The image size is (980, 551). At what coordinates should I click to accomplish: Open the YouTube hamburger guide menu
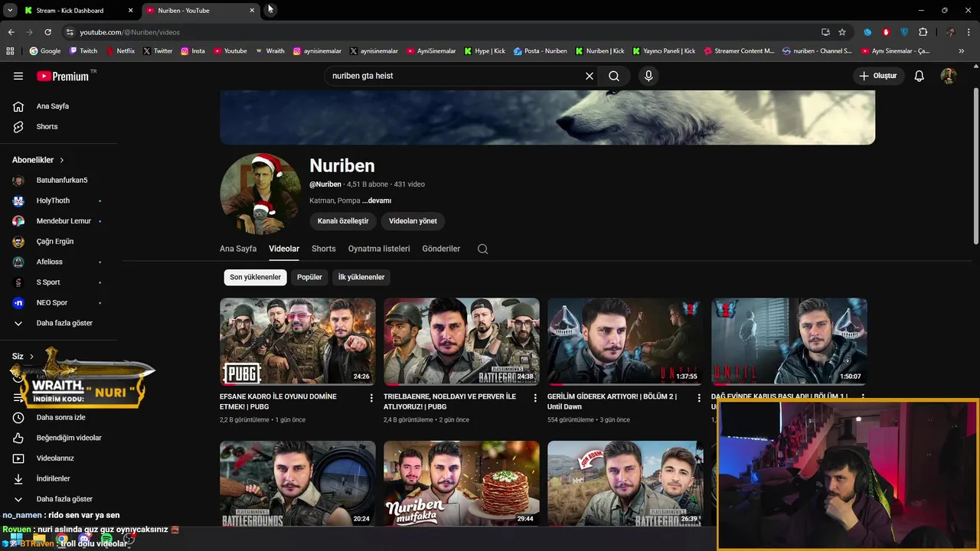pyautogui.click(x=18, y=76)
